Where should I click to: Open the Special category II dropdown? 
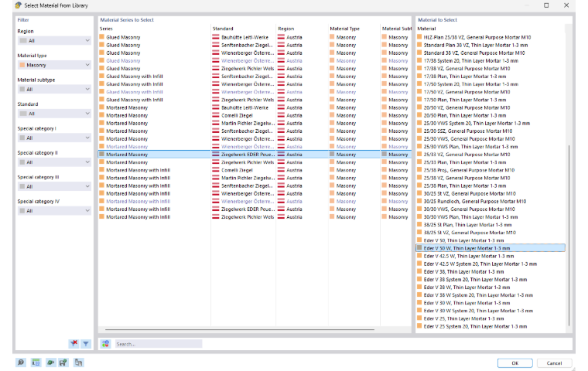(54, 162)
